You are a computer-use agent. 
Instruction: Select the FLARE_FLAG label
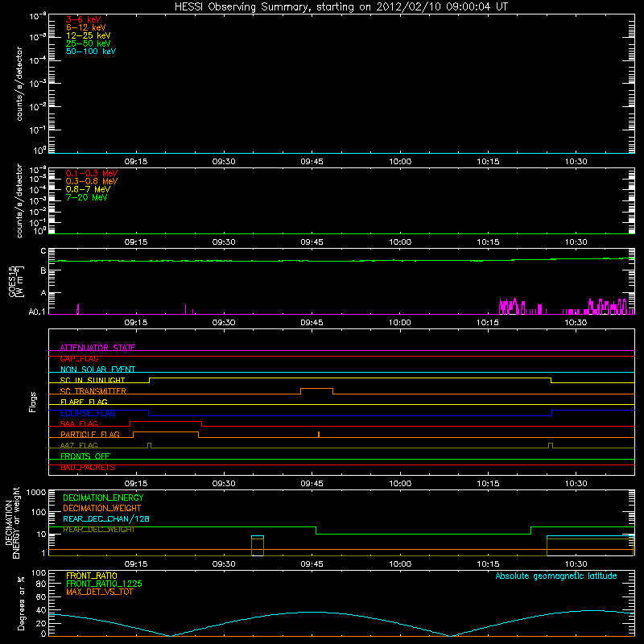[84, 402]
